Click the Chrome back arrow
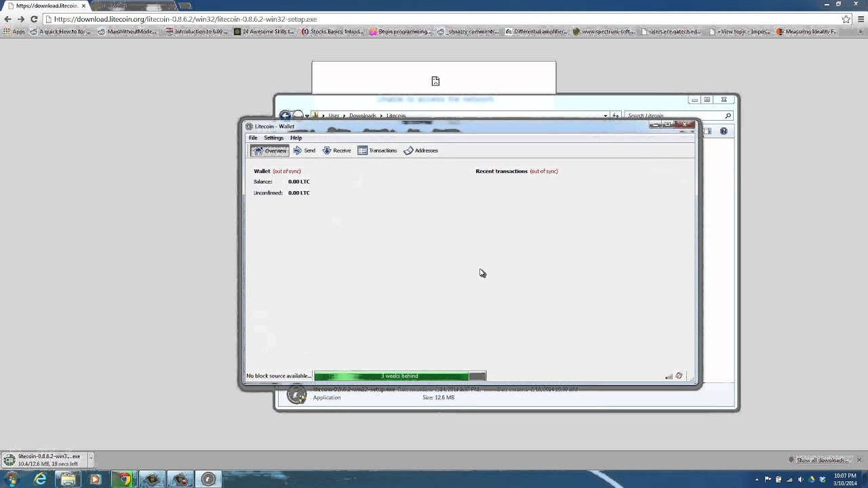868x488 pixels. pyautogui.click(x=7, y=19)
